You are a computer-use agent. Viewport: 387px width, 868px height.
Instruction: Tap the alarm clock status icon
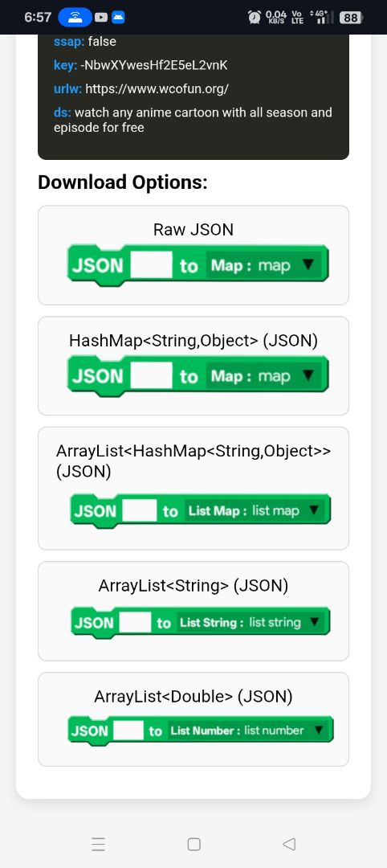pos(255,18)
